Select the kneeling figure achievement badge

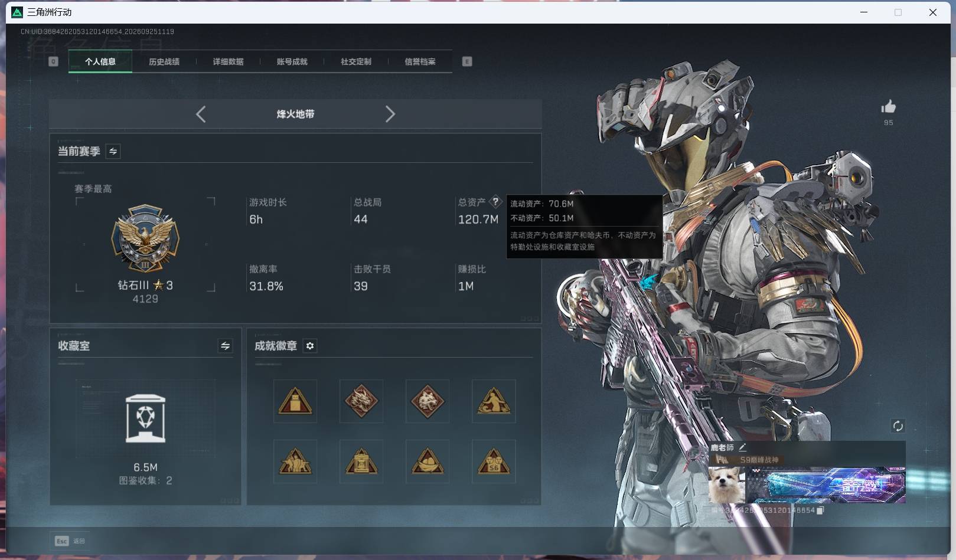point(494,401)
